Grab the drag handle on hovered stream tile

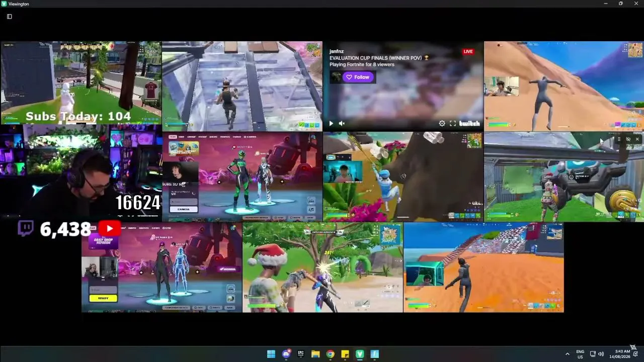pos(619,139)
